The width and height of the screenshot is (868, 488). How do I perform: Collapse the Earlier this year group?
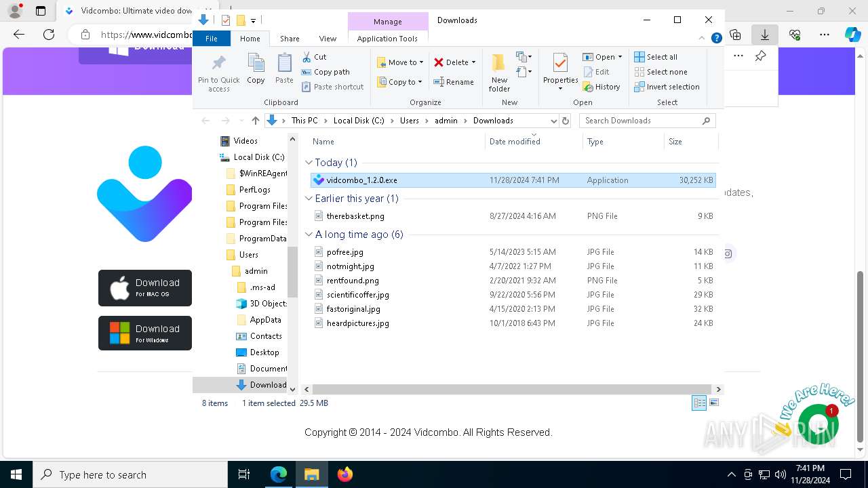(309, 199)
